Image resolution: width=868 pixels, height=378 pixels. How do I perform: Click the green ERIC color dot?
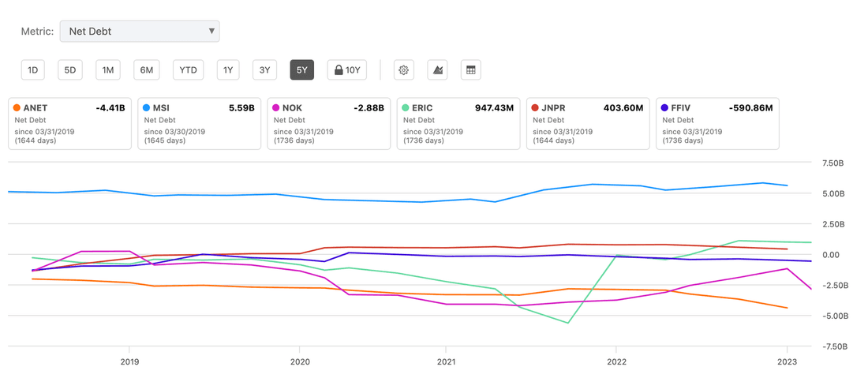(406, 108)
